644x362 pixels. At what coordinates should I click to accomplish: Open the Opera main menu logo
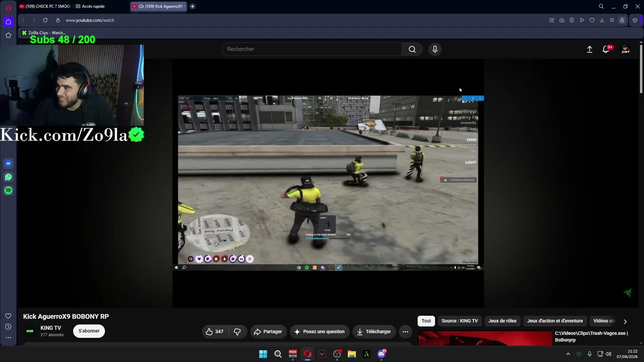click(8, 7)
